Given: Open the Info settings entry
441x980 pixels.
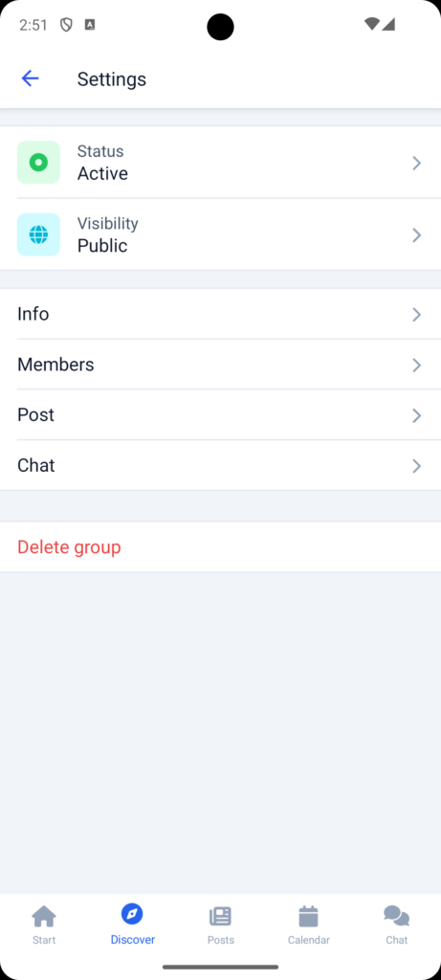Looking at the screenshot, I should (220, 314).
